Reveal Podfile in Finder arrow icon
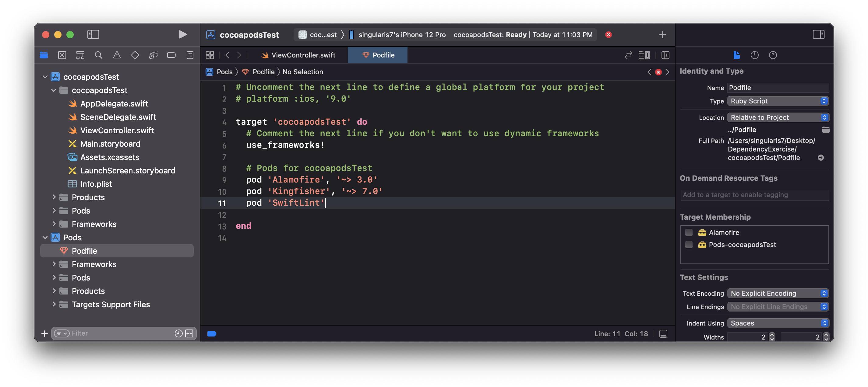This screenshot has height=387, width=868. pyautogui.click(x=820, y=158)
